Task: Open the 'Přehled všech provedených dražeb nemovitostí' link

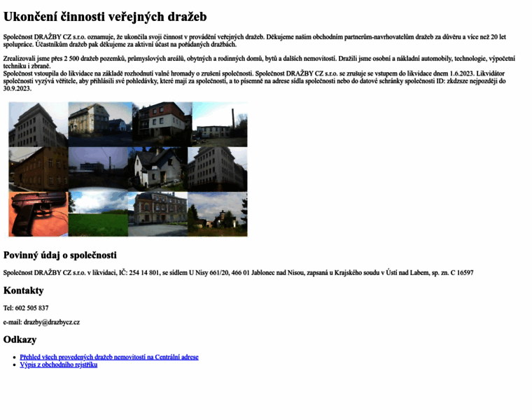Action: tap(109, 357)
